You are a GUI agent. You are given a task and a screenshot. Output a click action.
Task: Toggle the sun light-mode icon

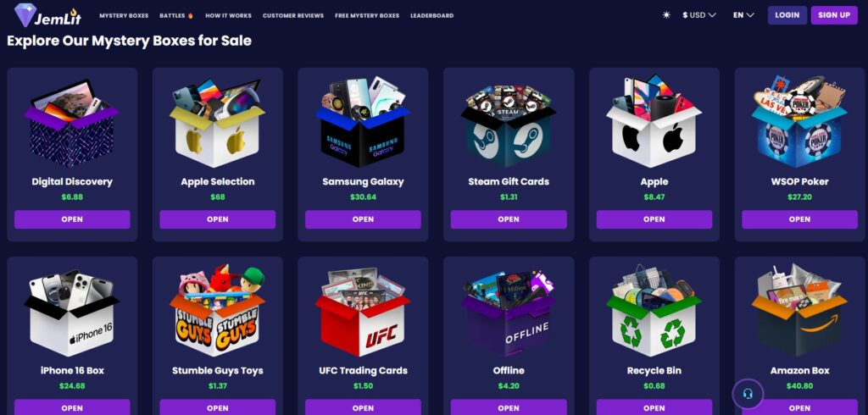pos(666,15)
